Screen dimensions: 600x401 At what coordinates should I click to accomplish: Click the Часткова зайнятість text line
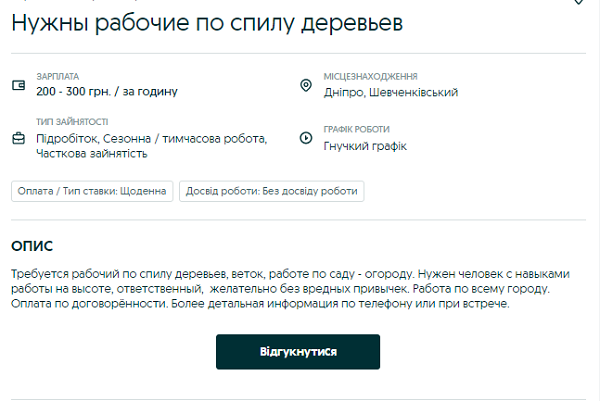point(92,154)
